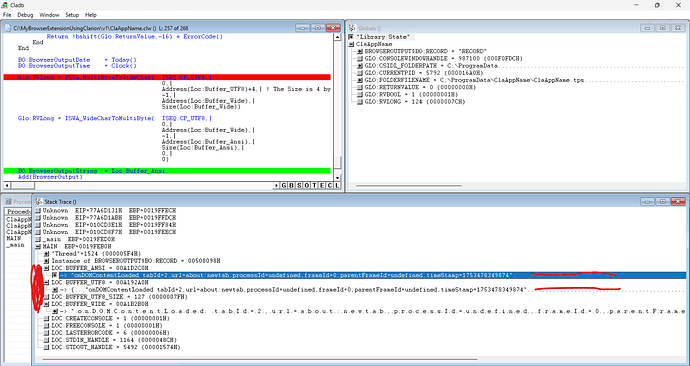Click the Stack Trace horizontal scrollbar
Screen dimensions: 690x366
260,359
